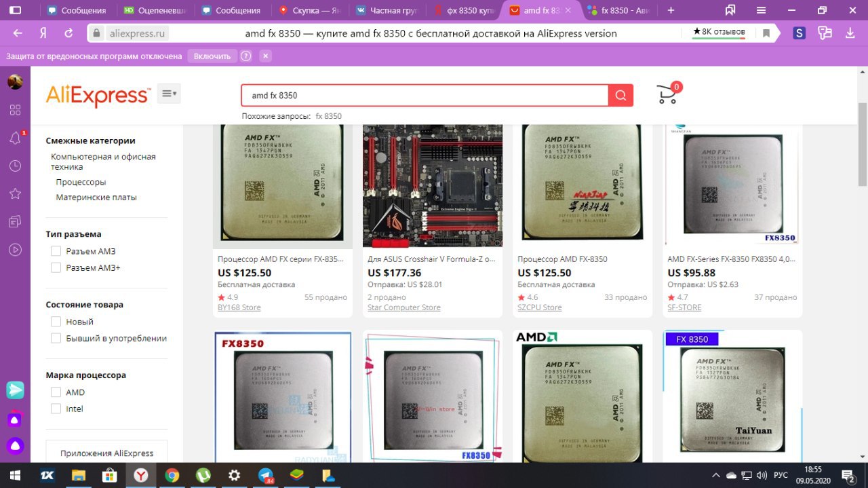Tick the Разъем AM3 checkbox

click(56, 251)
